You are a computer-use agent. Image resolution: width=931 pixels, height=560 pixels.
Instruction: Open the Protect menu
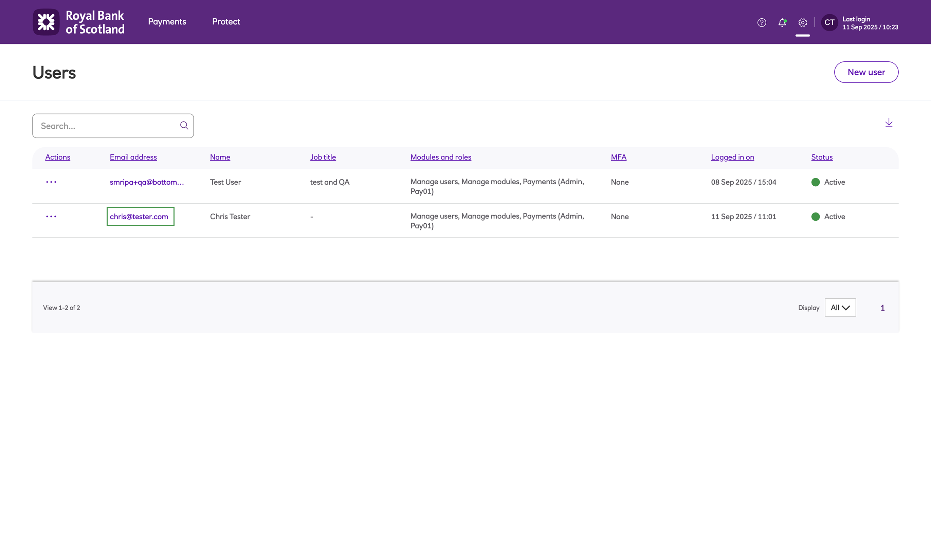226,21
